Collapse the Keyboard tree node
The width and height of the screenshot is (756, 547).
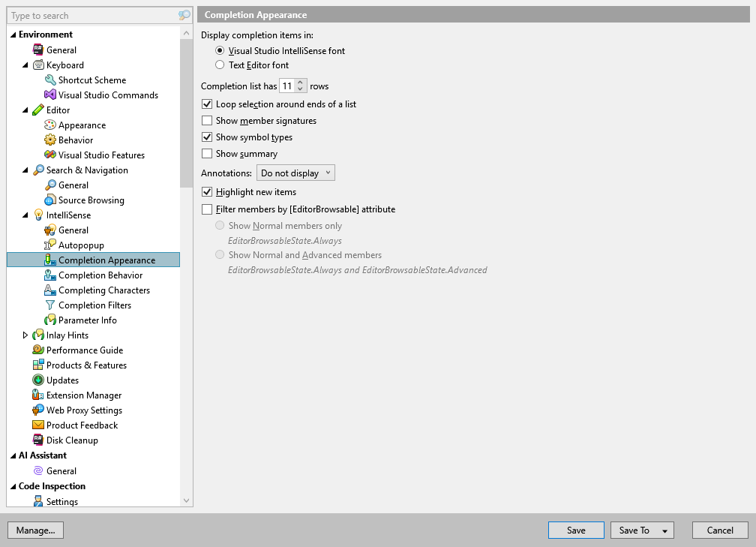[25, 65]
